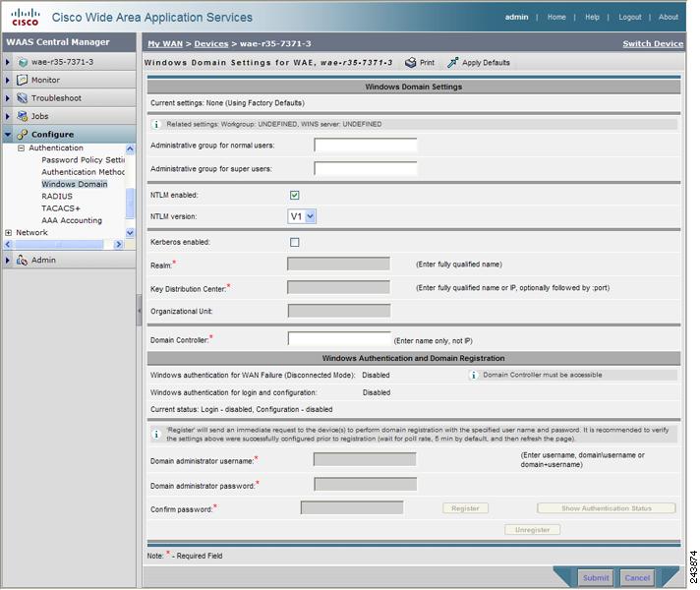Click the Monitor section icon

click(22, 80)
